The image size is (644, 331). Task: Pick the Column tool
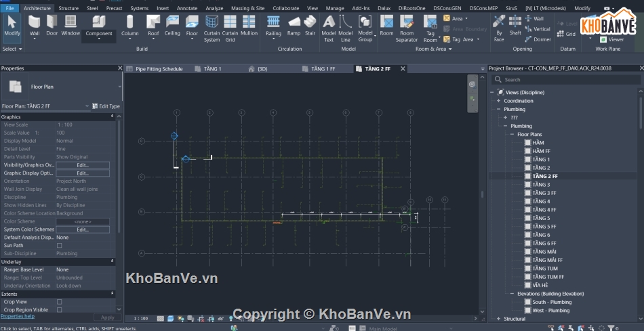129,28
